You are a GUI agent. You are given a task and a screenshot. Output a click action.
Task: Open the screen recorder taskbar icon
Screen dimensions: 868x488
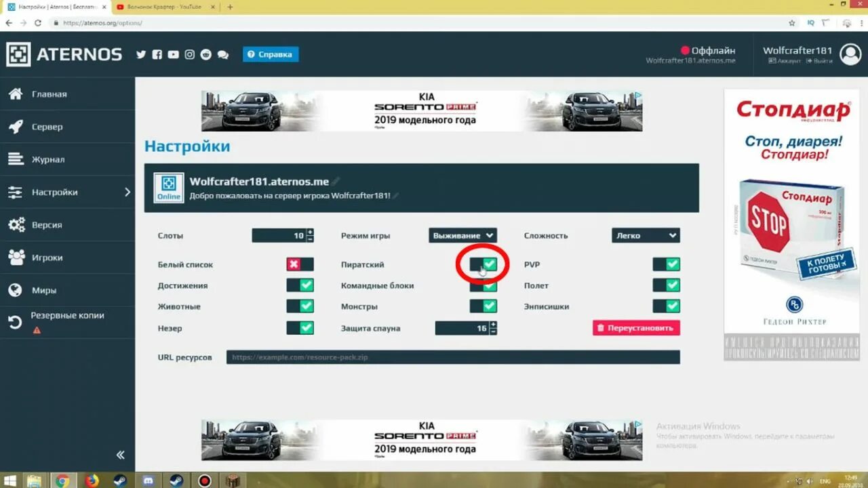204,481
